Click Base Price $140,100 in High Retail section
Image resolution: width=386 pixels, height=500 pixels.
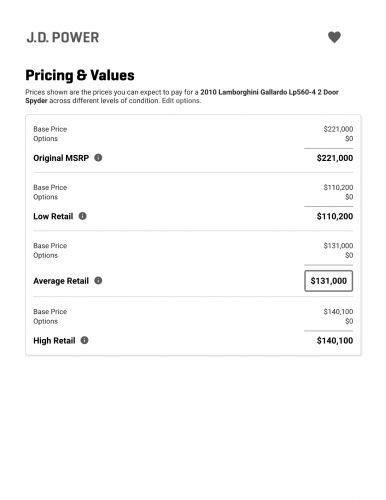[193, 312]
